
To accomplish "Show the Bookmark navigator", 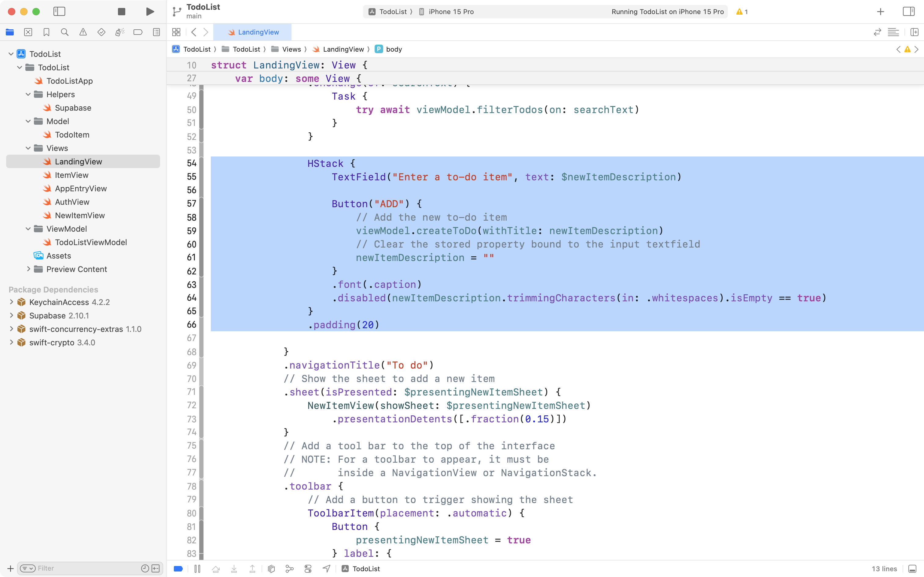I will coord(46,32).
